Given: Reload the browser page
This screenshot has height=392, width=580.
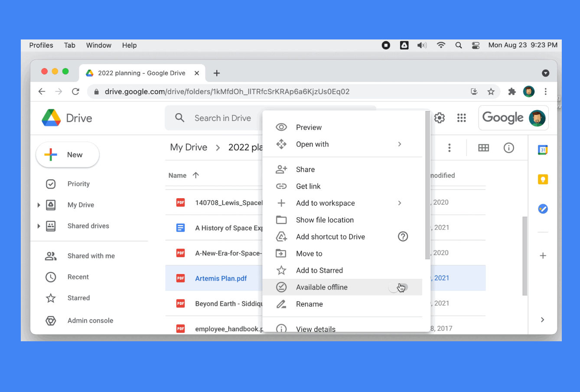Looking at the screenshot, I should tap(75, 91).
